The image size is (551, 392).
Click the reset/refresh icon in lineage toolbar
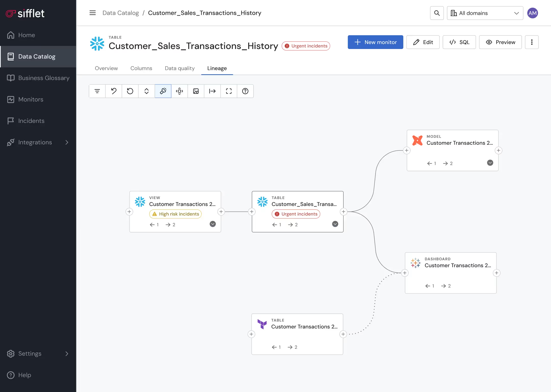(130, 91)
